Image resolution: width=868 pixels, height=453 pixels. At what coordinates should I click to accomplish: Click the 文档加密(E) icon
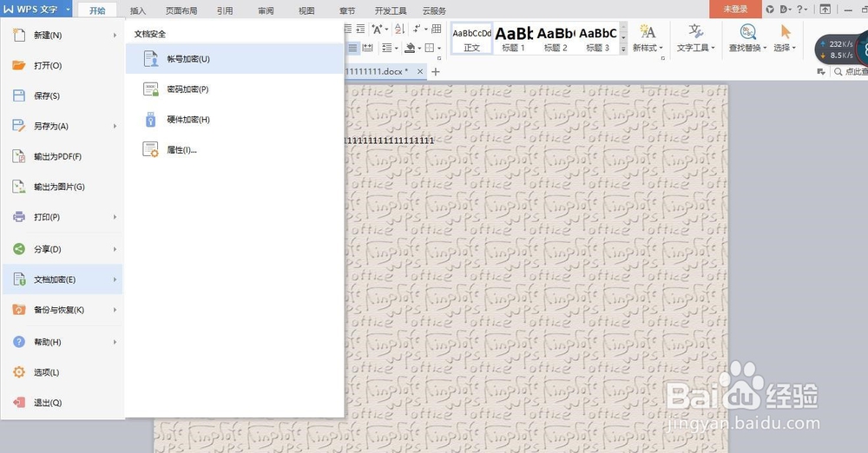(x=19, y=279)
